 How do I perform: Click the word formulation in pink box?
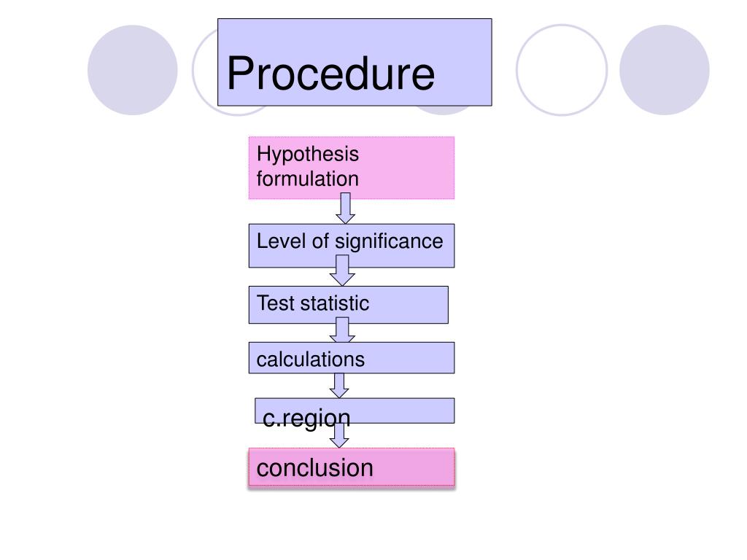(x=308, y=179)
